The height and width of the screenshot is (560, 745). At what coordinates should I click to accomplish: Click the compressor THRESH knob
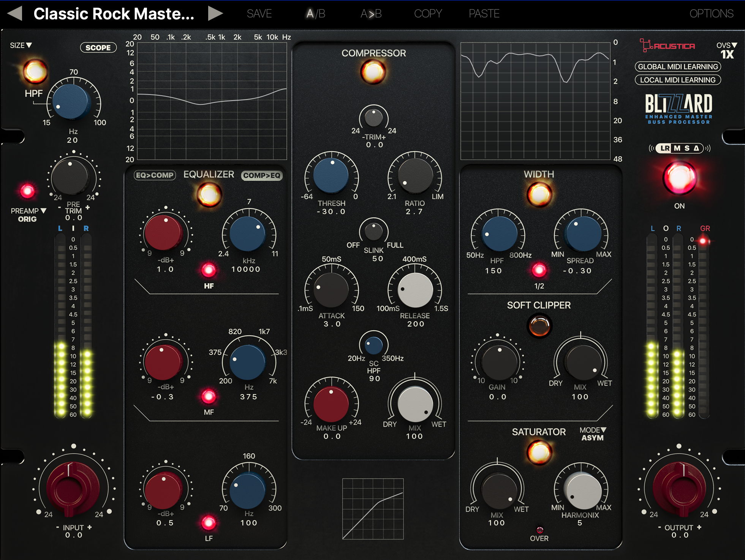pyautogui.click(x=331, y=175)
